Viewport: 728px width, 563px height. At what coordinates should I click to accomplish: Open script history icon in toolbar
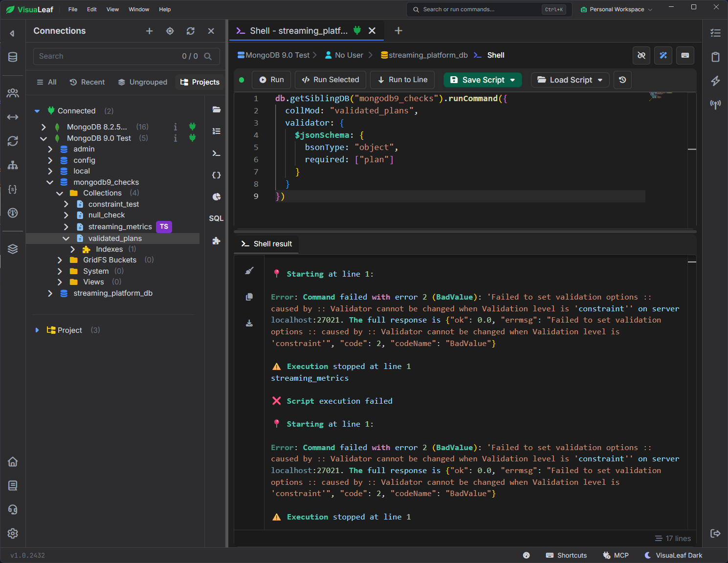tap(622, 80)
